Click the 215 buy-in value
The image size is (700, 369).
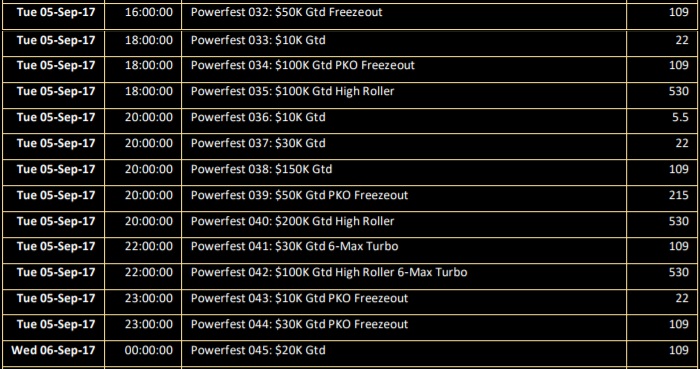click(679, 195)
